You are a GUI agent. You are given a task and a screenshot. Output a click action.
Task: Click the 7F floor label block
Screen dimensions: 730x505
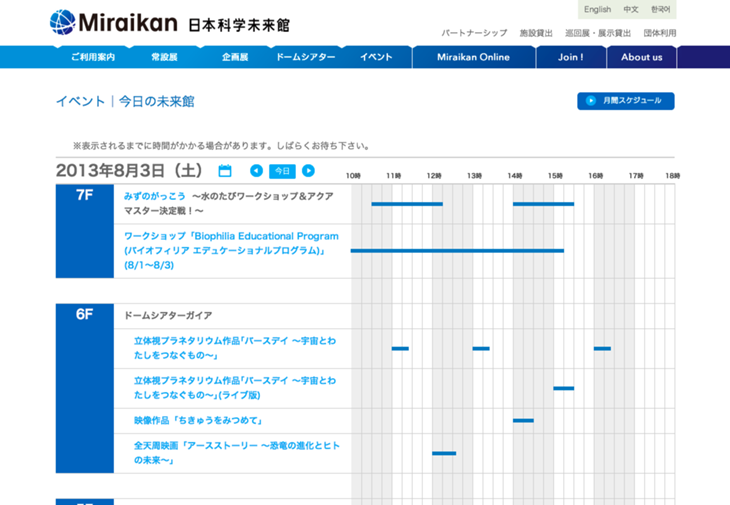point(85,231)
